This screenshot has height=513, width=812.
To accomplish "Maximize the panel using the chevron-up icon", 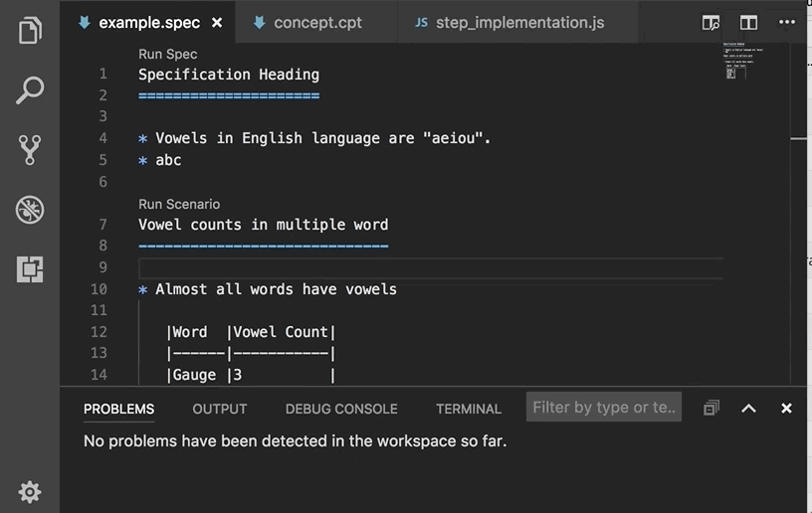I will (749, 409).
